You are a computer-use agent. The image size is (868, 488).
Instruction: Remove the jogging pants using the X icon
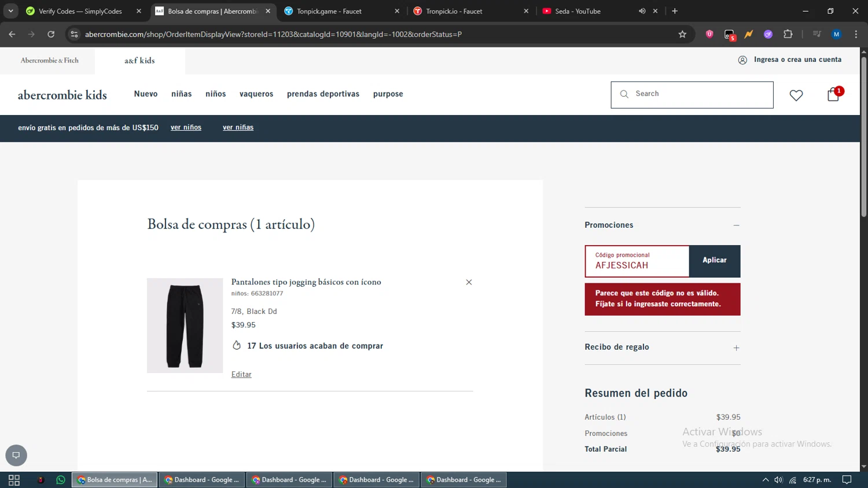pyautogui.click(x=469, y=282)
